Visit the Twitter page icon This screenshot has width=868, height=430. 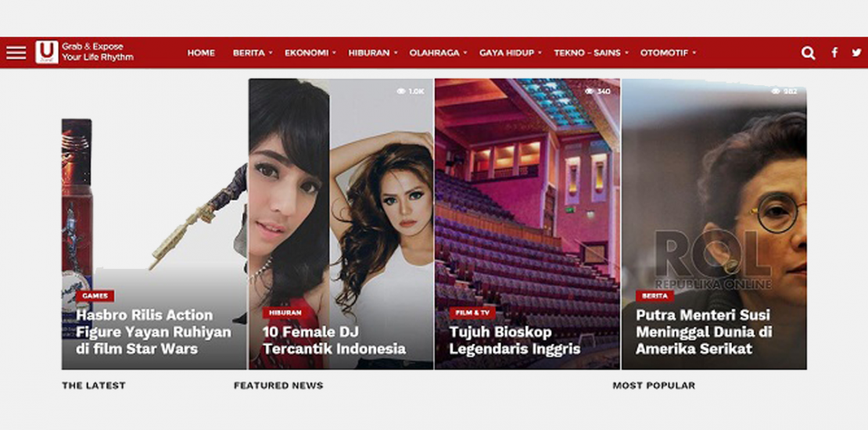tap(856, 53)
